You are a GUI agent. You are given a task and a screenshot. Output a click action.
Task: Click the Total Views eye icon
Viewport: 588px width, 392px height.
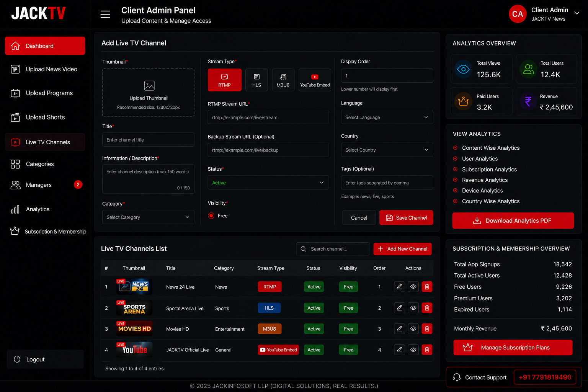tap(463, 69)
